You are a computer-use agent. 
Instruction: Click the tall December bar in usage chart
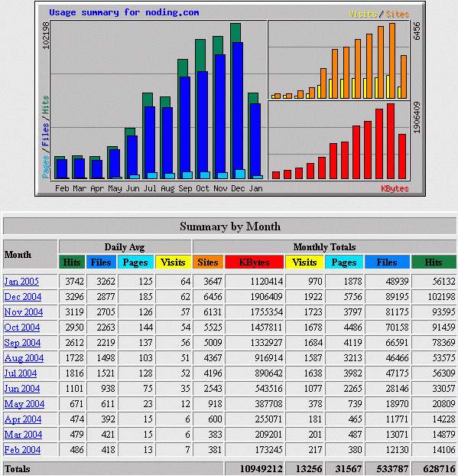[x=237, y=101]
